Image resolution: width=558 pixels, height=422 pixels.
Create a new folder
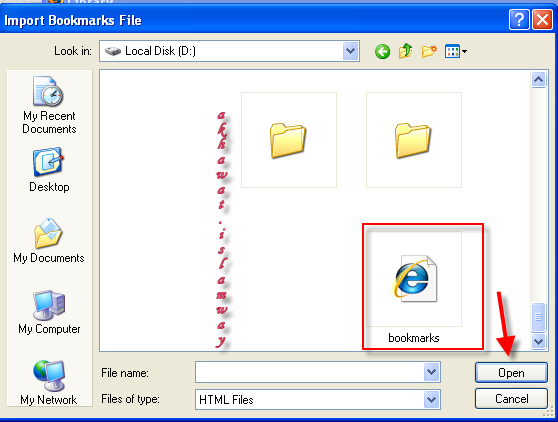click(429, 51)
